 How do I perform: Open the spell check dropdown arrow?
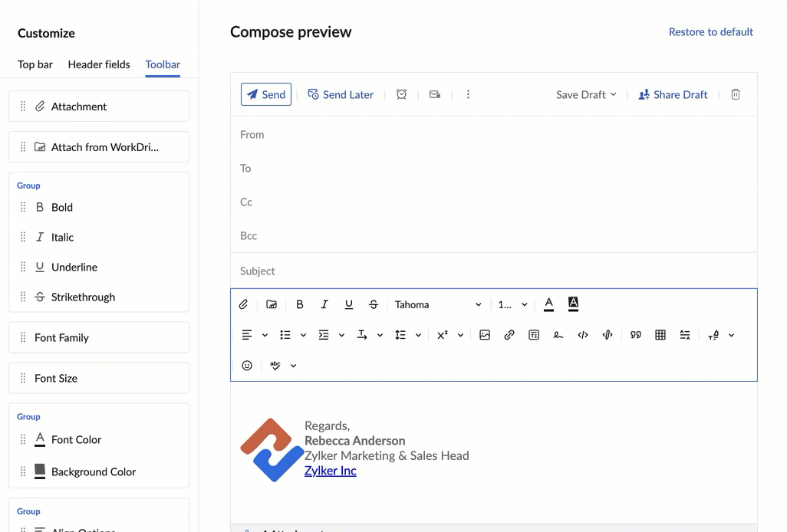(x=294, y=366)
